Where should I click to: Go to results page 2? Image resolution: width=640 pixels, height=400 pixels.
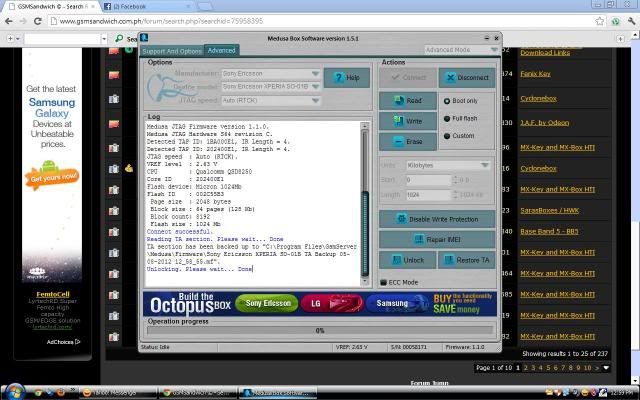pyautogui.click(x=526, y=368)
